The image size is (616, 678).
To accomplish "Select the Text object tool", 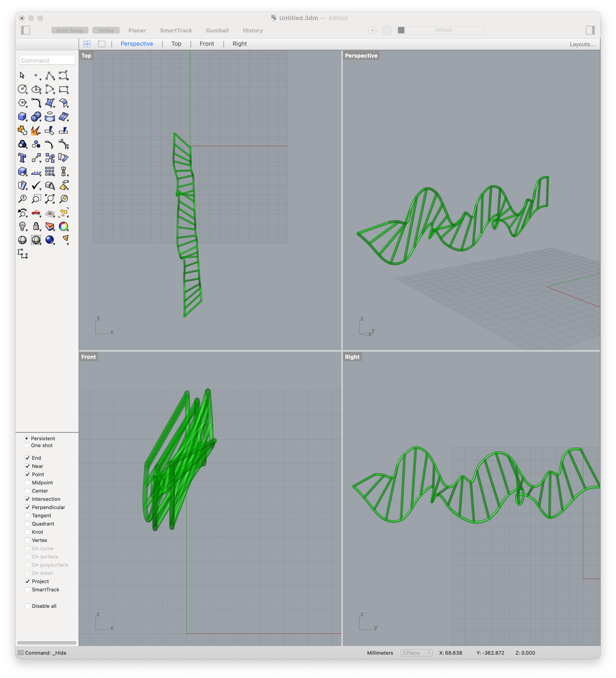I will pos(22,158).
